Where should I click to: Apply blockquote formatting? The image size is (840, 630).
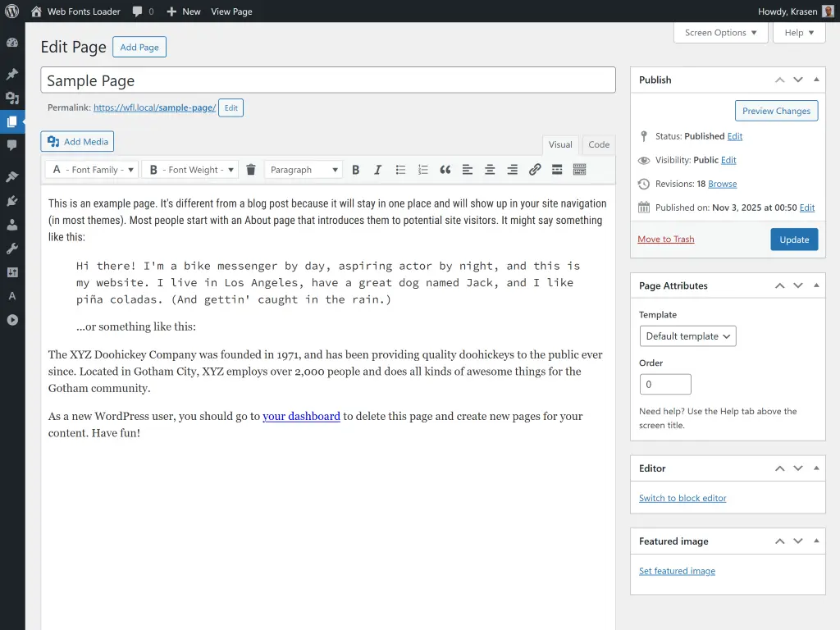point(445,169)
